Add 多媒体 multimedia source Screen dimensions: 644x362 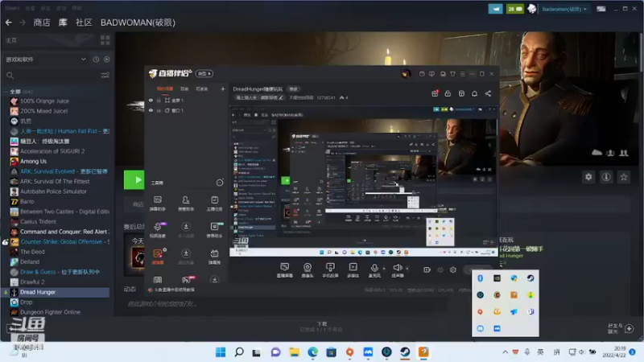pos(353,270)
